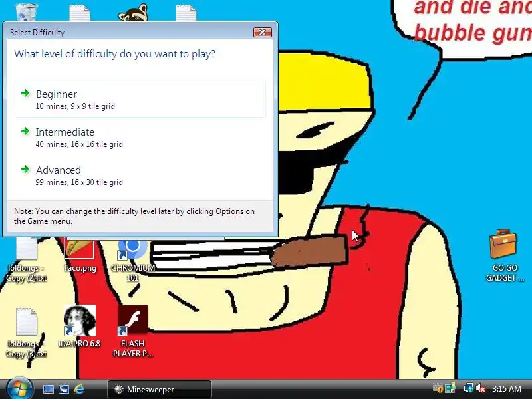Select the raccoon desktop icon

tap(133, 12)
